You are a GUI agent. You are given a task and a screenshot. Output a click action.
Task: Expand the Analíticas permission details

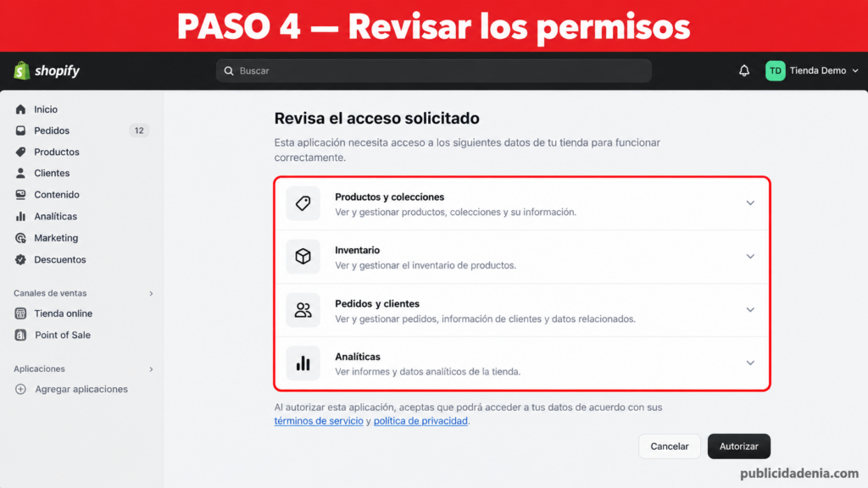click(x=750, y=363)
